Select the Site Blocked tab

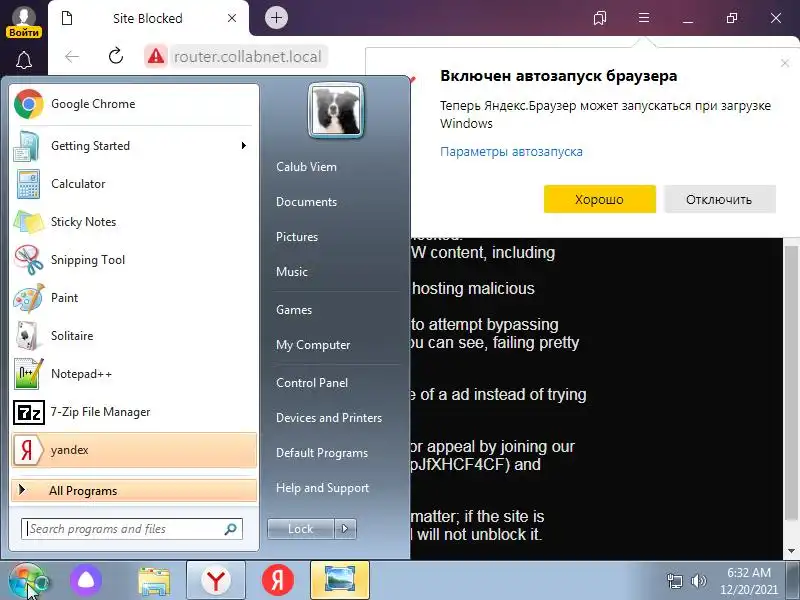click(x=148, y=19)
